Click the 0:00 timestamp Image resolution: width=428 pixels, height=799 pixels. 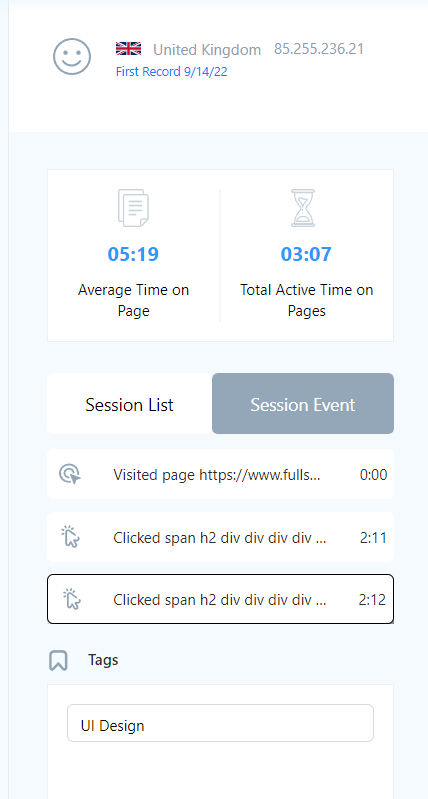click(x=373, y=475)
